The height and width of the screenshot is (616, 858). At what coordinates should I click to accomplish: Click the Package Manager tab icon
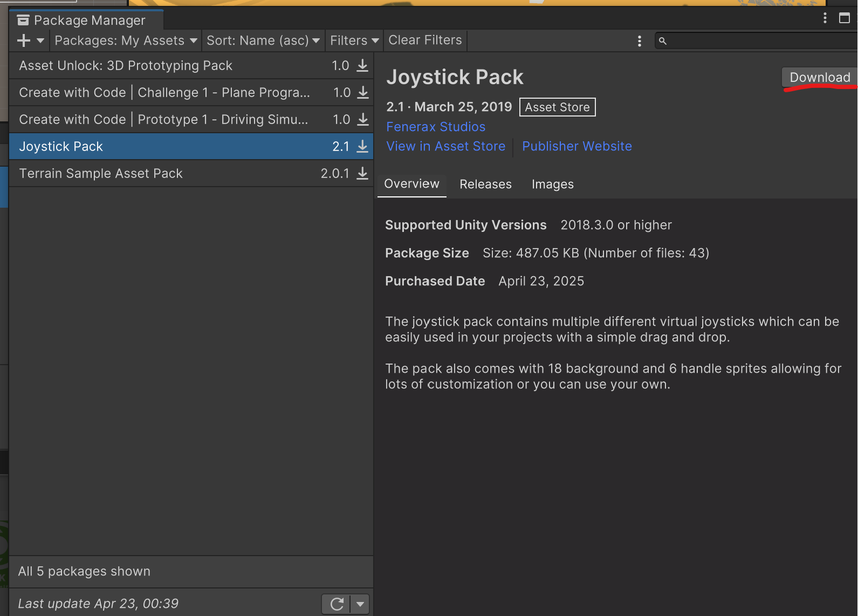23,20
